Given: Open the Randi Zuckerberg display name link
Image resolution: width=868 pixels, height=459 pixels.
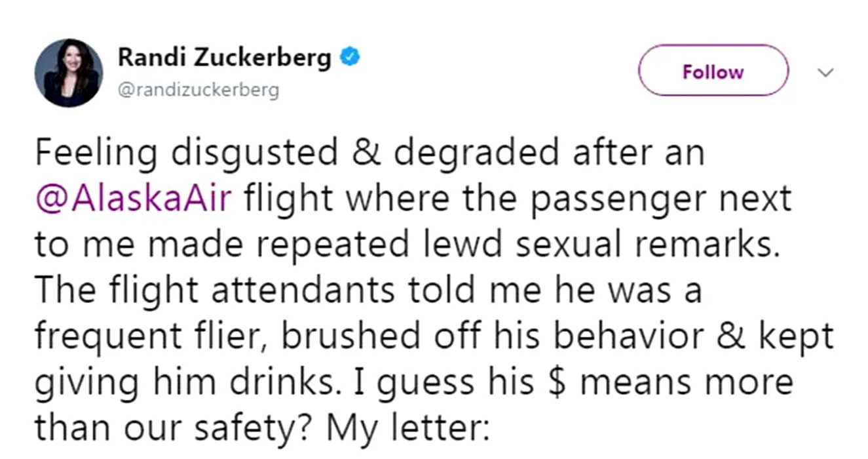Looking at the screenshot, I should tap(225, 58).
